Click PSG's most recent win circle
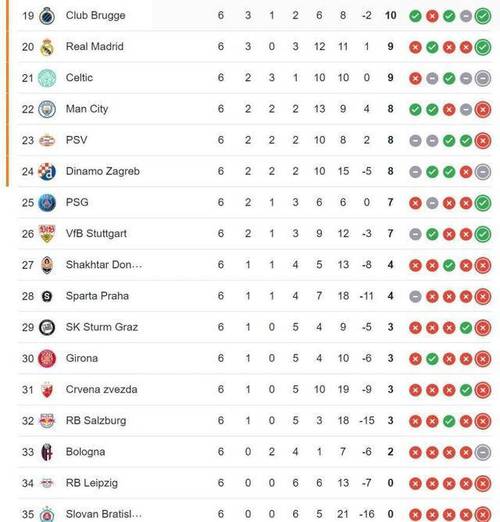 [x=483, y=203]
